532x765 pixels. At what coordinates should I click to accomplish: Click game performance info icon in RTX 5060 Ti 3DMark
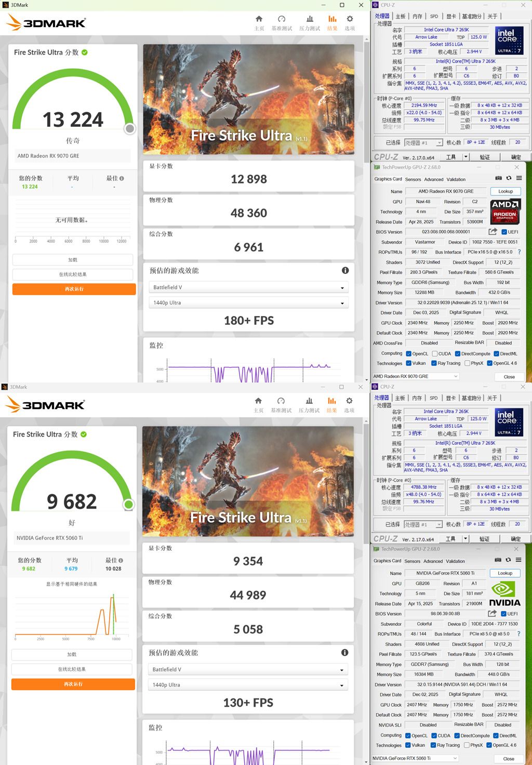pos(344,653)
